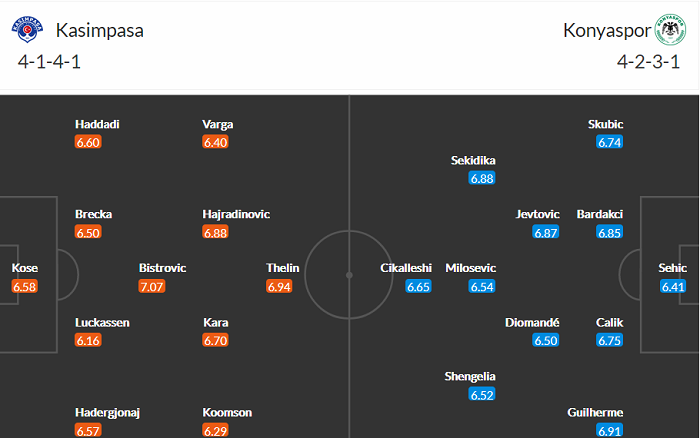The height and width of the screenshot is (438, 700).
Task: Click Thelin's 6.94 rating badge
Action: [279, 287]
